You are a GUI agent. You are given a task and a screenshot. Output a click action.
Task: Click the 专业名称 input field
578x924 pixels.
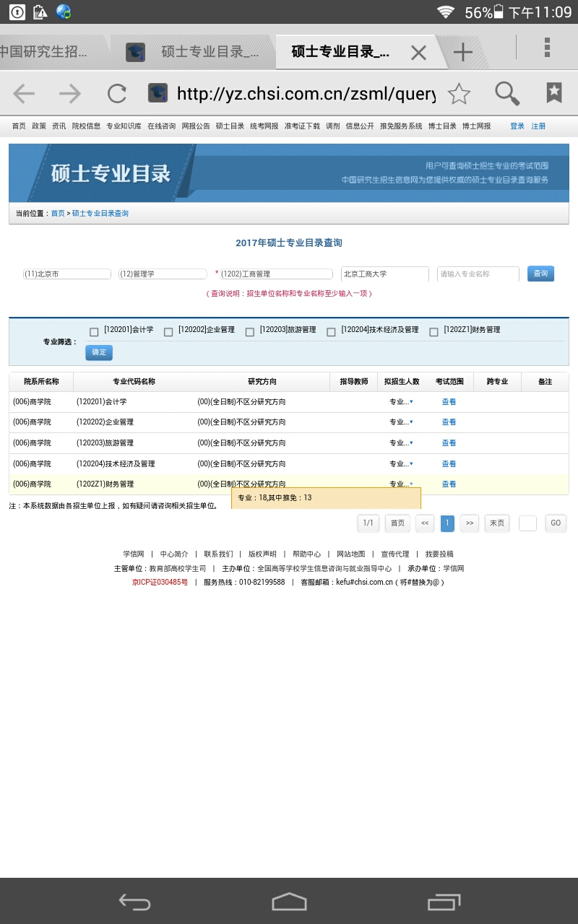(x=478, y=274)
